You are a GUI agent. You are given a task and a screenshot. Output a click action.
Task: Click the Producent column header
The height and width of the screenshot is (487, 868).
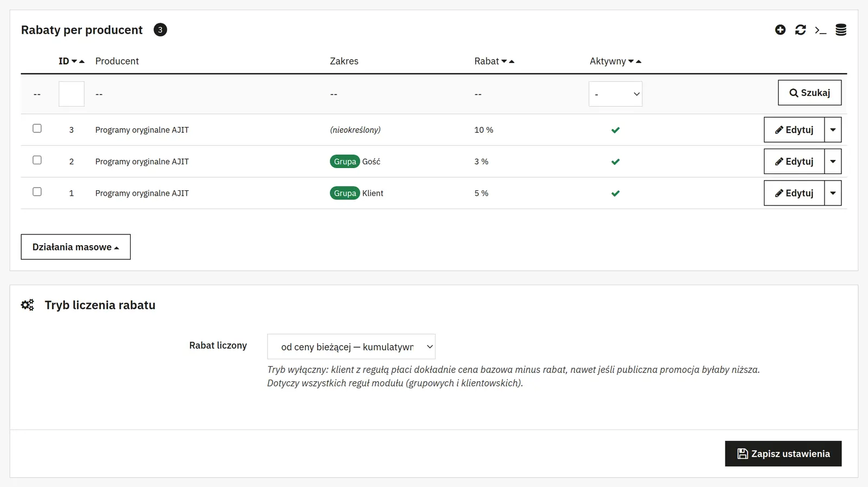click(117, 61)
